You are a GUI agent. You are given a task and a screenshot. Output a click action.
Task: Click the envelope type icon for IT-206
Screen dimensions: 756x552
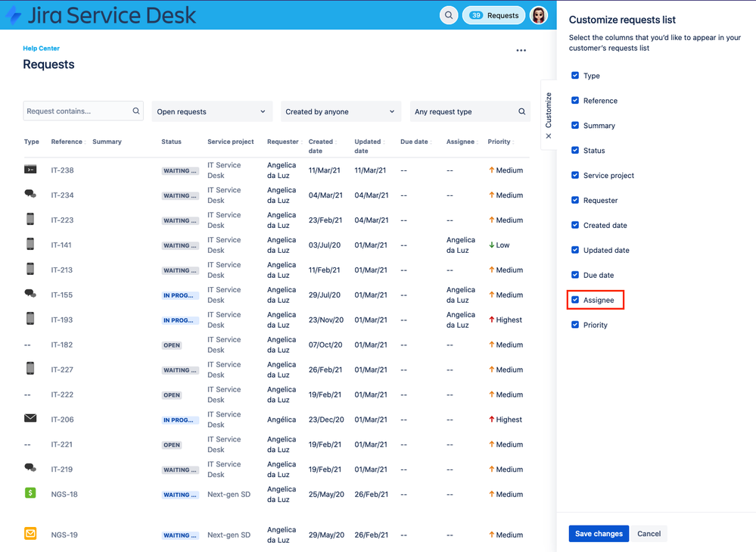[30, 418]
